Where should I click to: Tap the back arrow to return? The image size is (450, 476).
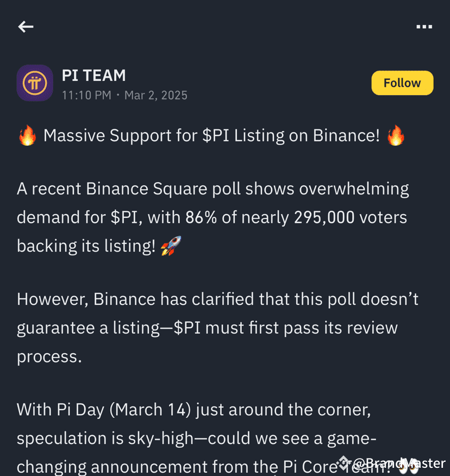(x=26, y=27)
